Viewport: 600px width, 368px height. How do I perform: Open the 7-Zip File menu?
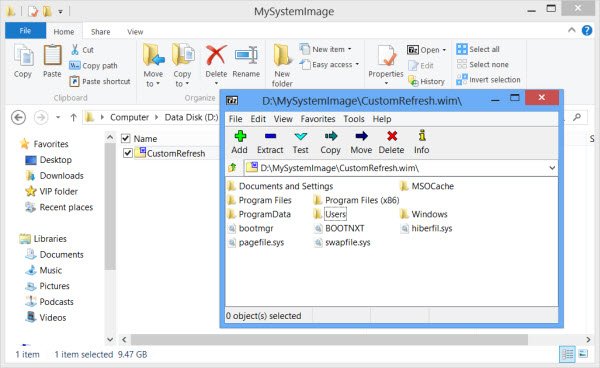pos(235,119)
